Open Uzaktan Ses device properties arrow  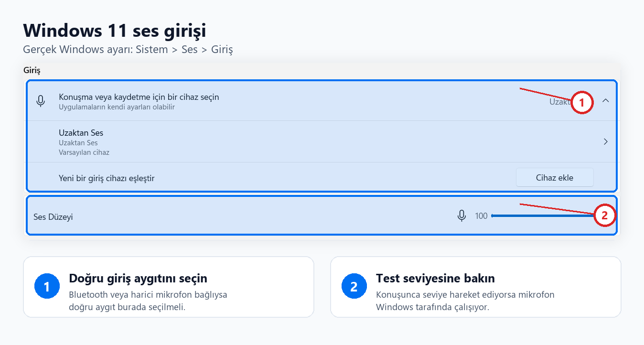(605, 141)
